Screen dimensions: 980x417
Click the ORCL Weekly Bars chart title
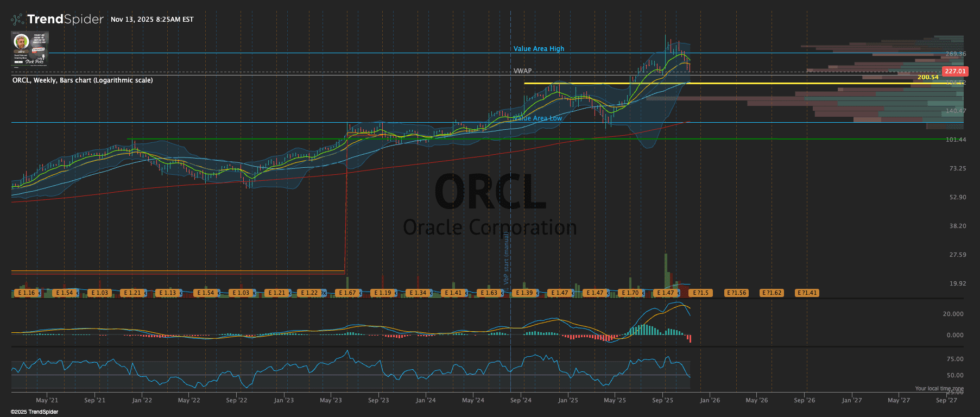click(83, 80)
